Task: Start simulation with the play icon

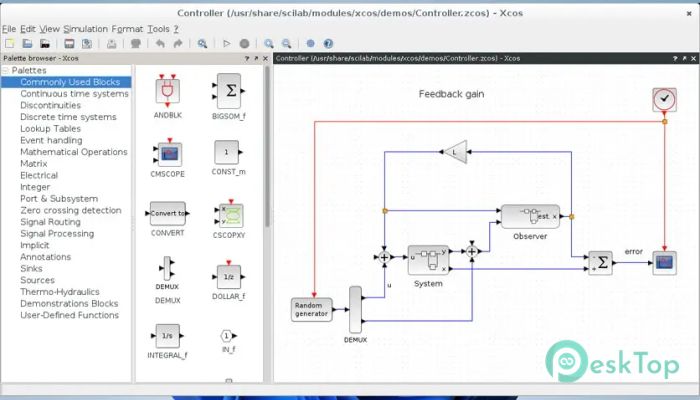Action: pyautogui.click(x=226, y=43)
